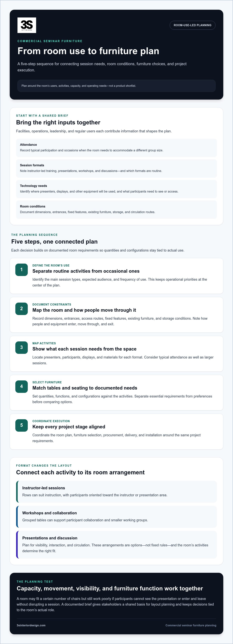Click the 'Keep every project stage aligned' heading
This screenshot has width=233, height=644.
tap(69, 427)
